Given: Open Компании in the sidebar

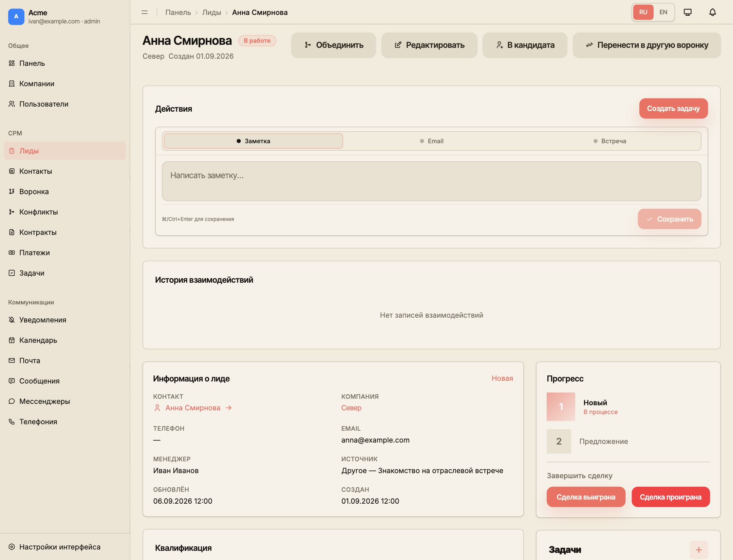Looking at the screenshot, I should coord(65,83).
